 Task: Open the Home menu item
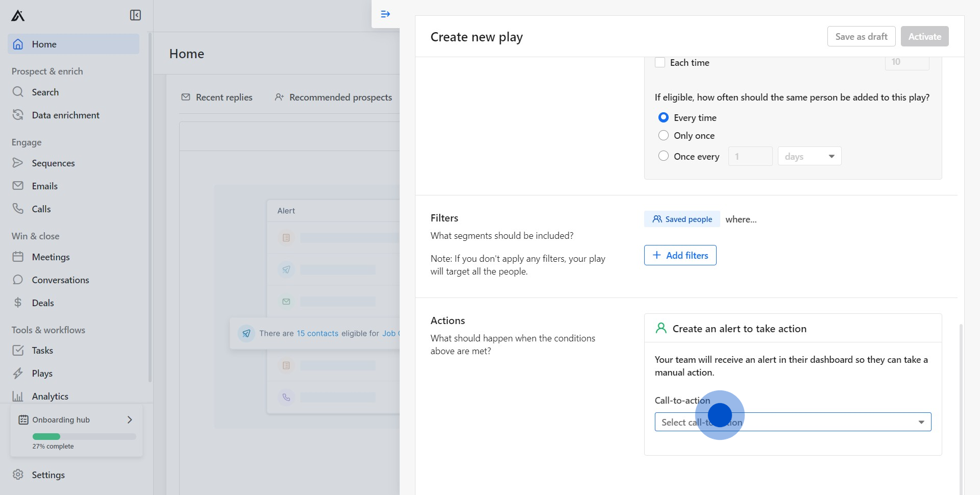coord(73,44)
